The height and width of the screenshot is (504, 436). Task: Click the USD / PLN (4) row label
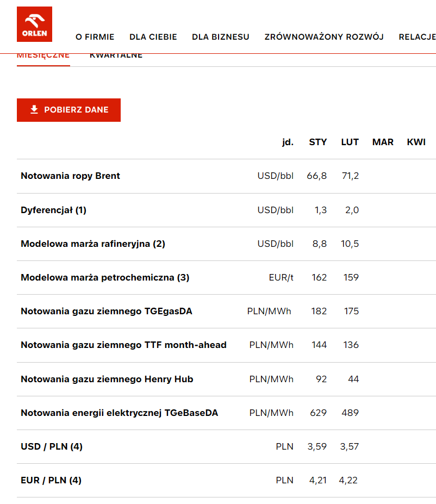tap(52, 446)
